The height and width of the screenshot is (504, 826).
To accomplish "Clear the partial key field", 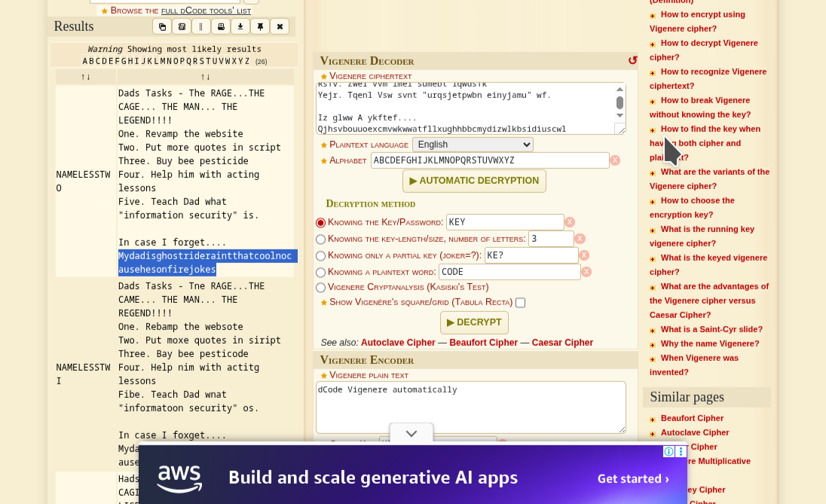I will point(583,255).
